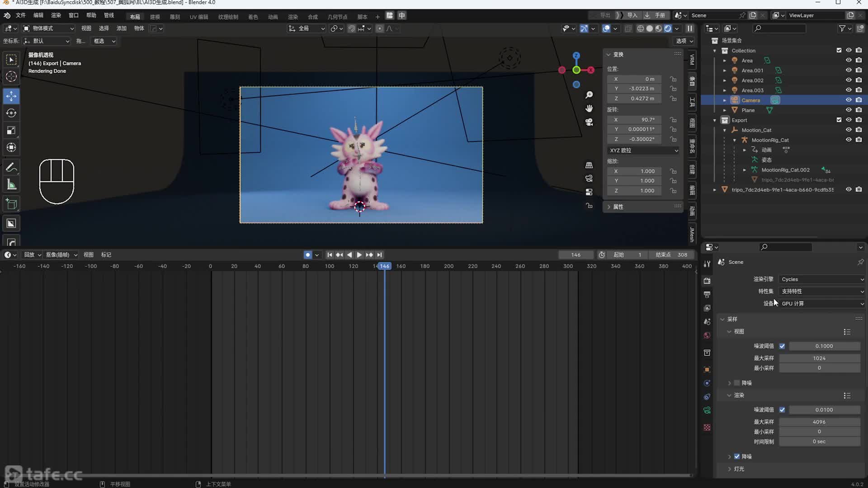Open object mode dropdown
This screenshot has height=488, width=868.
pos(48,28)
